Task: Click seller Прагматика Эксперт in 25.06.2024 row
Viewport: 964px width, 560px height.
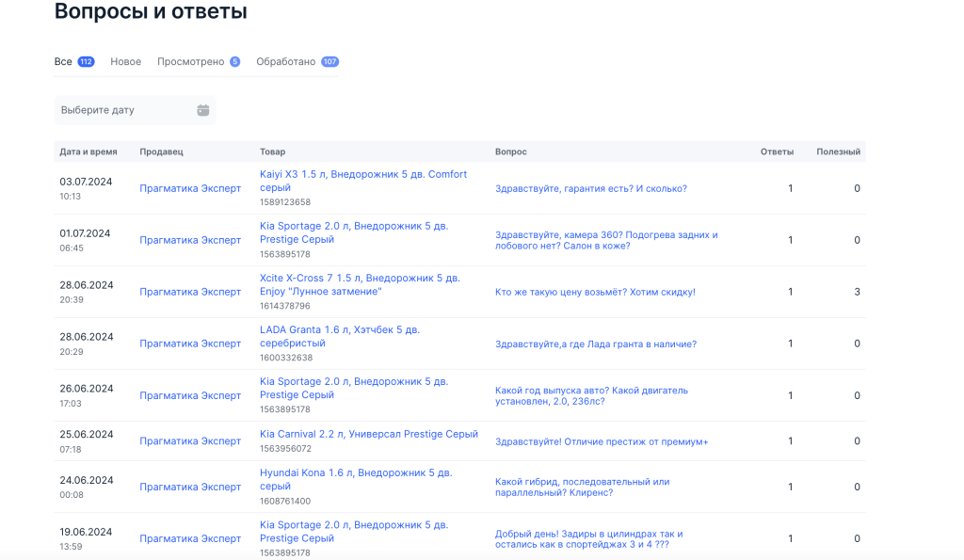Action: [x=190, y=441]
